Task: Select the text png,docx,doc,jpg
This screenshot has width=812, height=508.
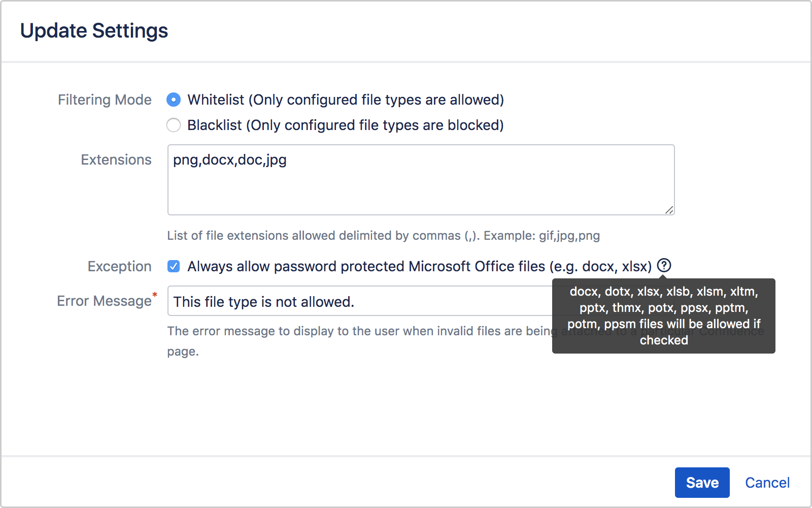Action: click(x=229, y=160)
